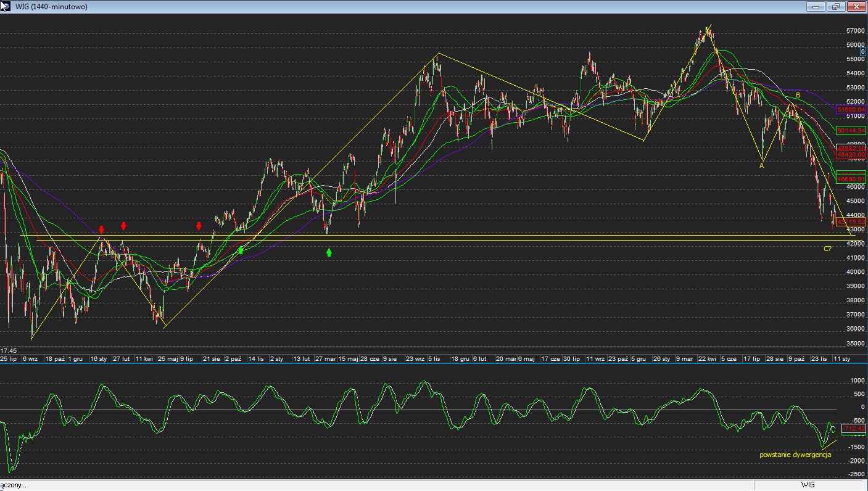Click the '25 lip' date at the axis start
868x491 pixels.
pos(9,358)
